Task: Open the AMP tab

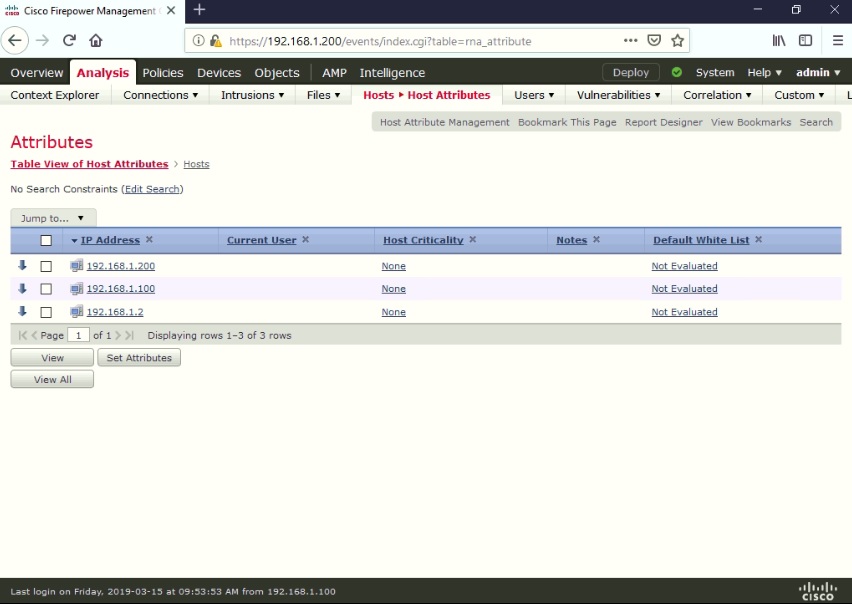Action: [334, 73]
